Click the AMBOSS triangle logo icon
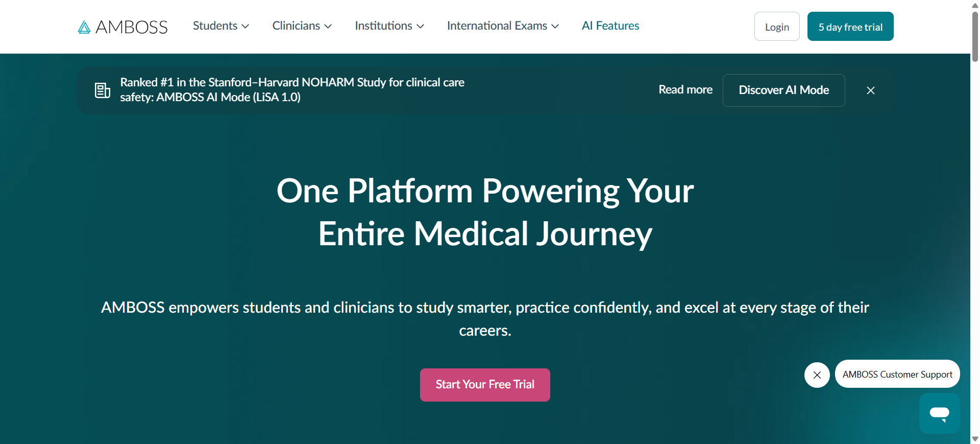Image resolution: width=980 pixels, height=444 pixels. point(84,27)
